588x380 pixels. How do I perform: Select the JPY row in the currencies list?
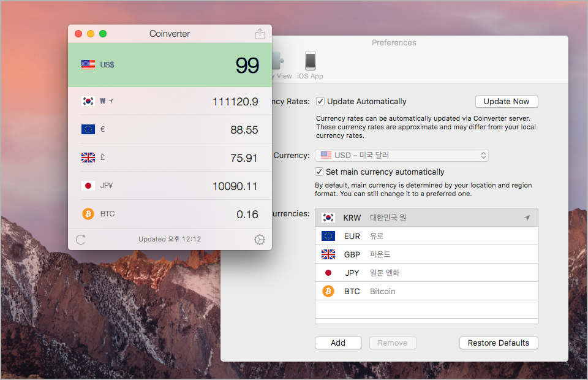pos(426,273)
